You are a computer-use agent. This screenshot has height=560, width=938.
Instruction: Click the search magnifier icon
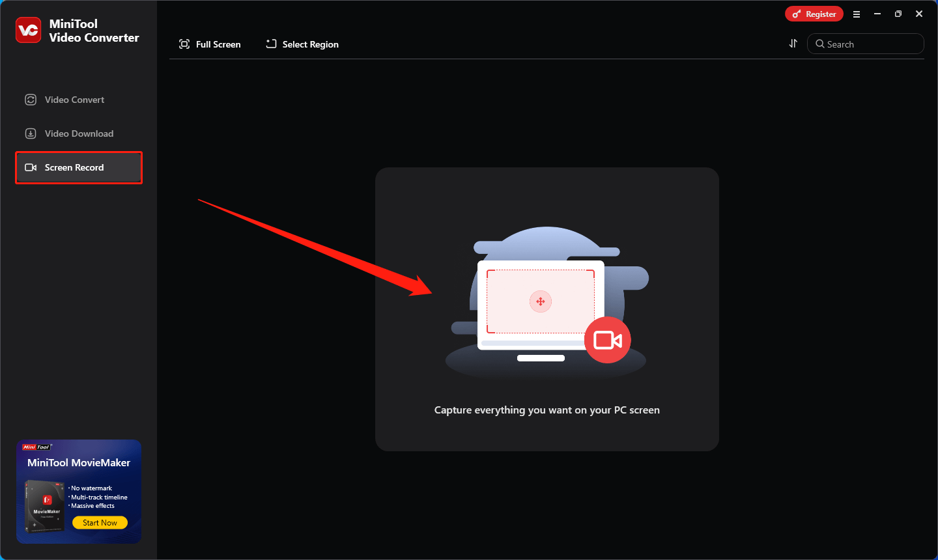[820, 44]
